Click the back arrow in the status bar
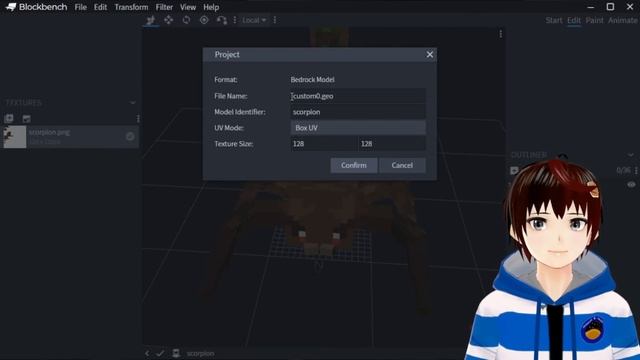Screen dimensions: 640x360 pyautogui.click(x=147, y=353)
